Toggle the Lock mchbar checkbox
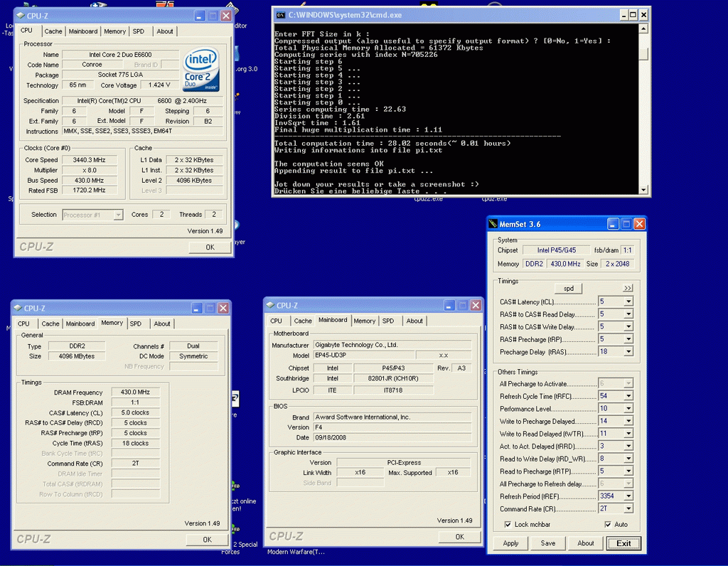Image resolution: width=728 pixels, height=566 pixels. click(x=508, y=524)
